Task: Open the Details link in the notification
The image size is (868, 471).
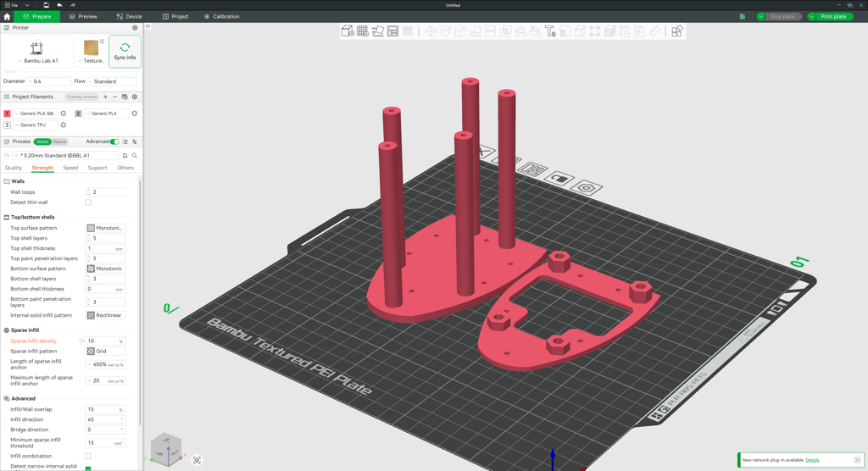Action: coord(812,460)
